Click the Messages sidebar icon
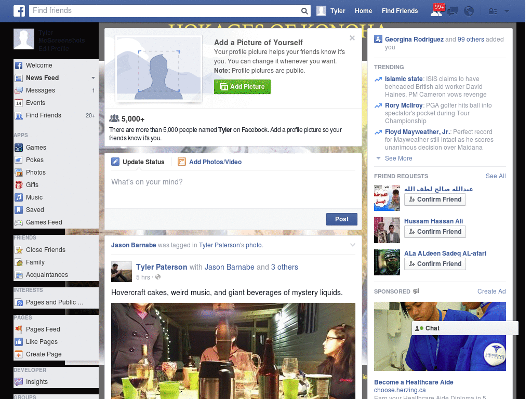 [x=19, y=90]
